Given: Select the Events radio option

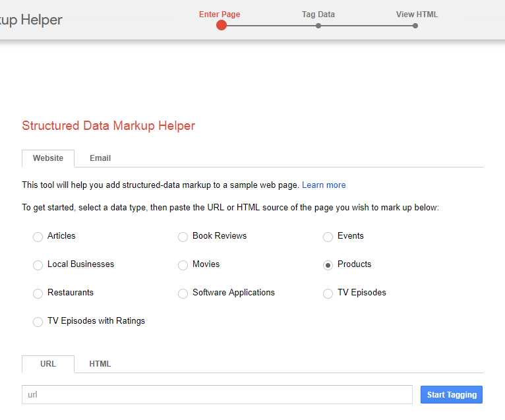Looking at the screenshot, I should [x=328, y=237].
